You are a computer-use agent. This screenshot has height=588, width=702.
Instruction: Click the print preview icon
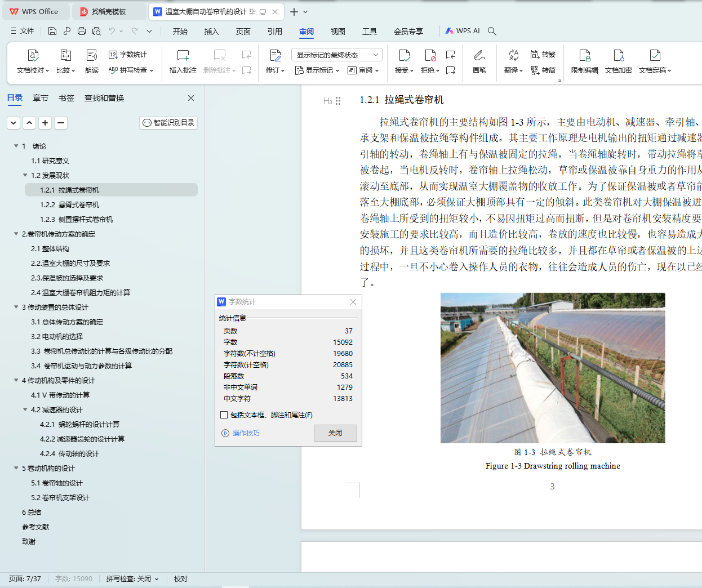96,31
